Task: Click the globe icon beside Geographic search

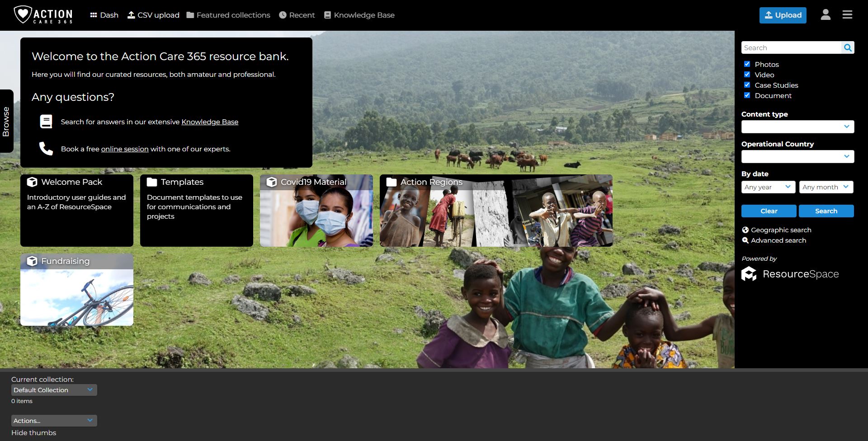Action: 745,230
